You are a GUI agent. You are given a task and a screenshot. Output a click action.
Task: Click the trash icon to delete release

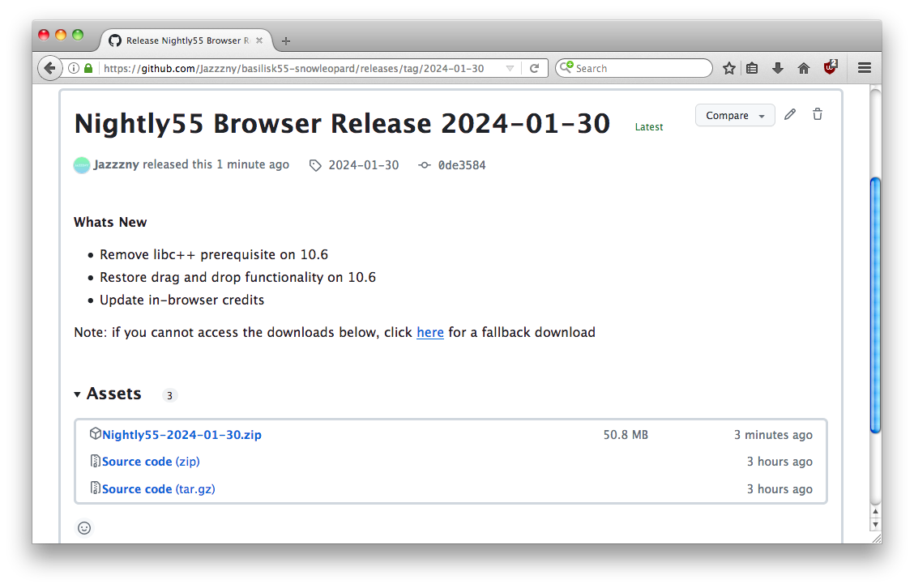coord(818,115)
